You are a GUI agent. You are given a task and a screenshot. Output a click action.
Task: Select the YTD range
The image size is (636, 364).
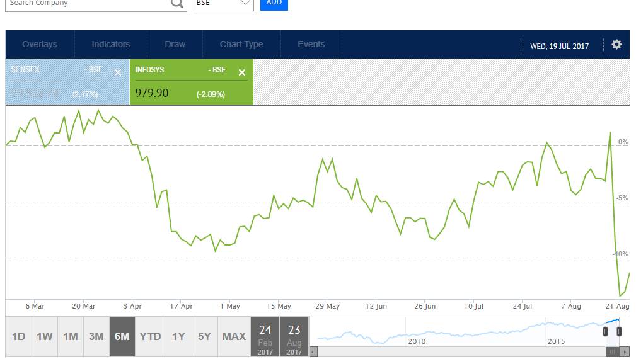point(150,337)
